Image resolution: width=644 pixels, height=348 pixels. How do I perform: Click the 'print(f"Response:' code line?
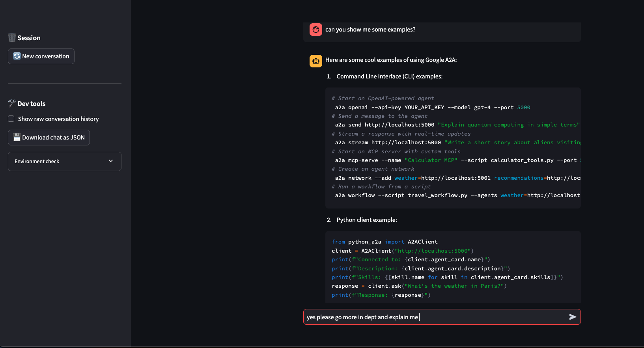coord(381,295)
